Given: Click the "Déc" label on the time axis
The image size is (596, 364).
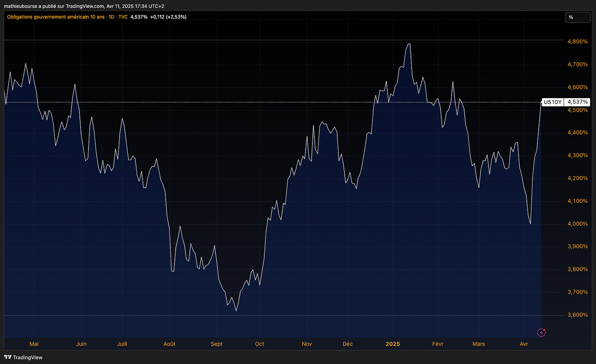Looking at the screenshot, I should click(x=348, y=344).
